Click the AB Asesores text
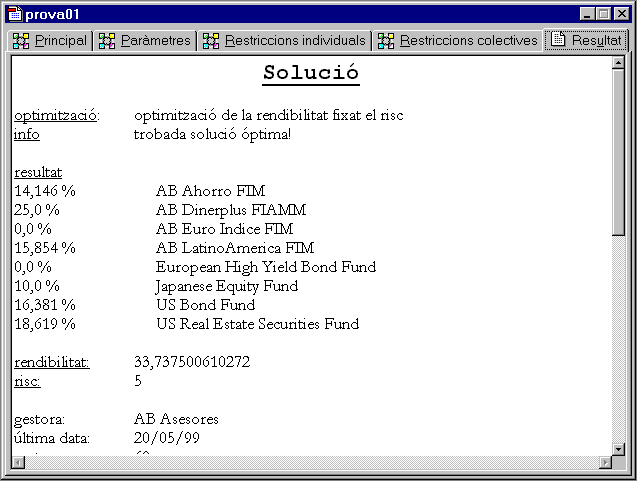The height and width of the screenshot is (481, 637). pyautogui.click(x=176, y=419)
